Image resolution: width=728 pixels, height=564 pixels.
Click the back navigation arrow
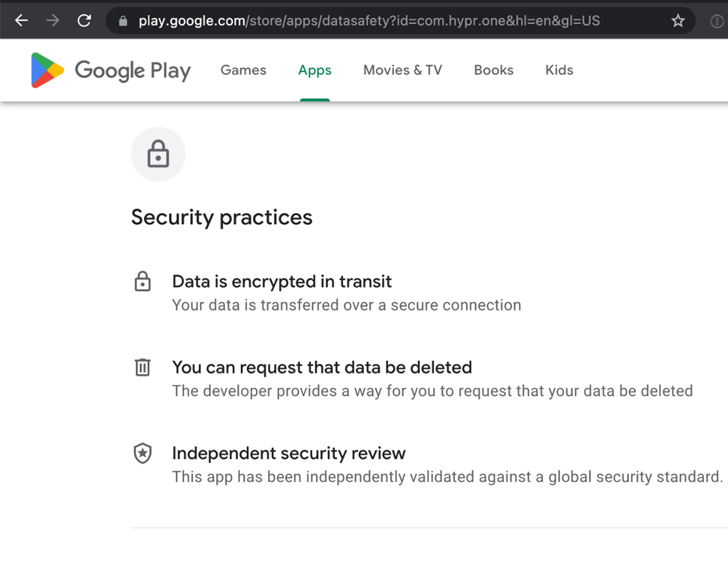[x=21, y=20]
